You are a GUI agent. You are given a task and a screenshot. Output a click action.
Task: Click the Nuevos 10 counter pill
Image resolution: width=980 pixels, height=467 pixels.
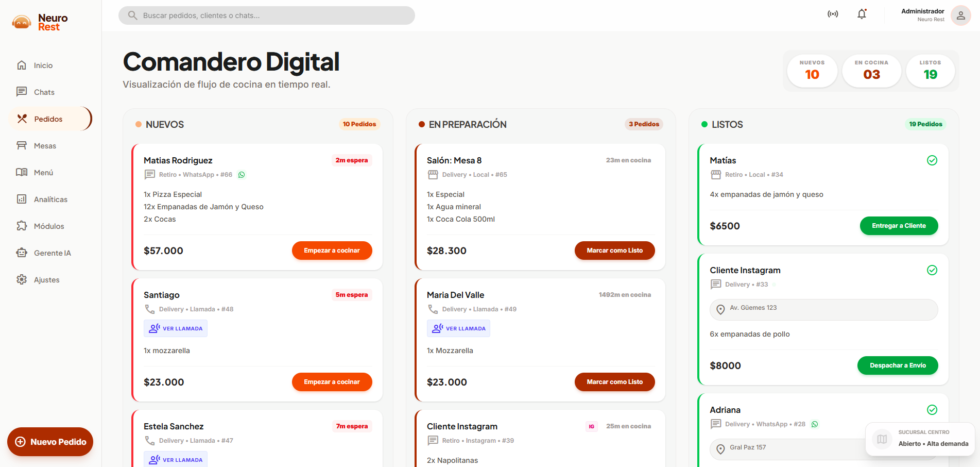point(812,71)
